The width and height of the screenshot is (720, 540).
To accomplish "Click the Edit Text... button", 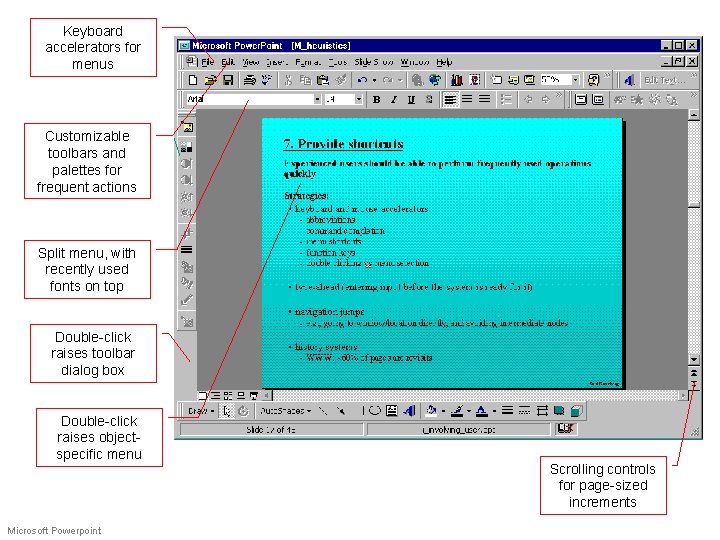I will tap(664, 80).
